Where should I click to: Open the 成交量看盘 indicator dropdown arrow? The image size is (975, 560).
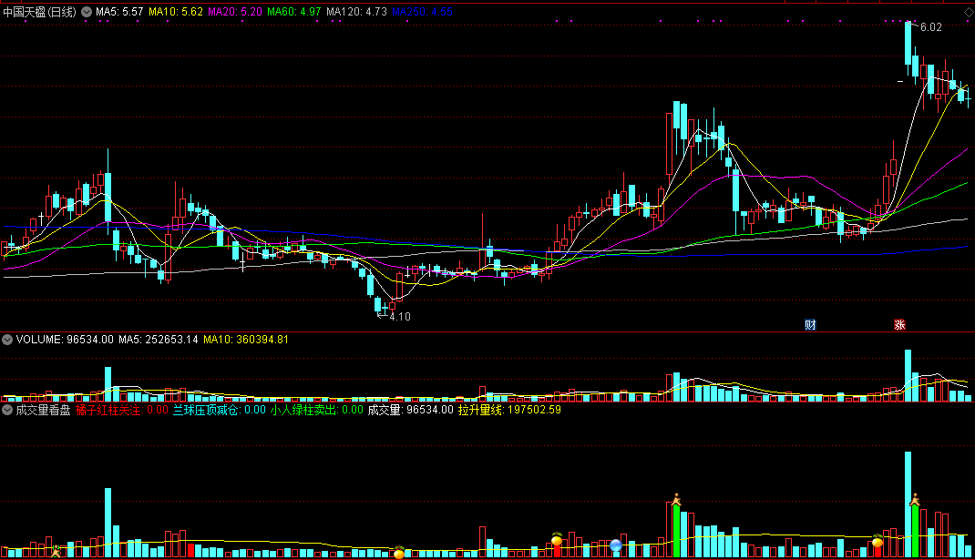tap(7, 410)
